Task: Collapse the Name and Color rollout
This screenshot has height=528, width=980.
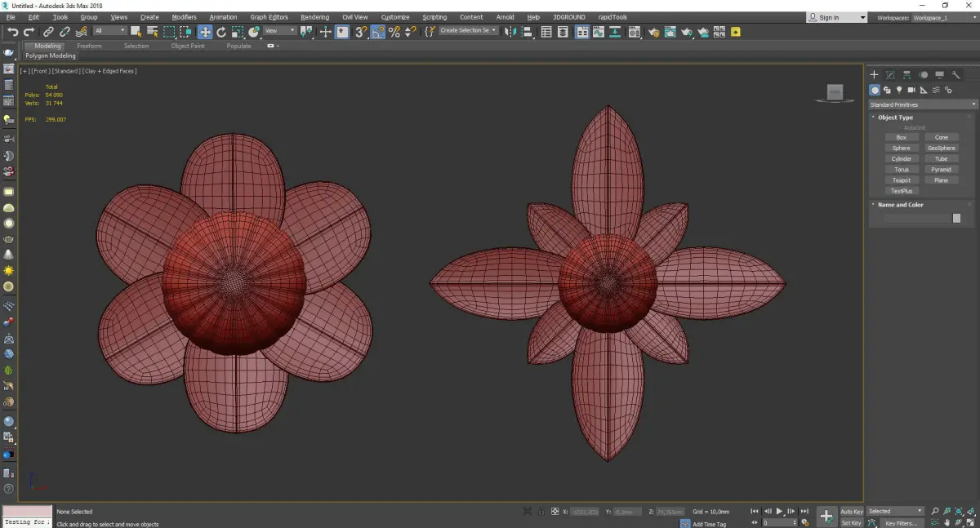Action: point(900,205)
